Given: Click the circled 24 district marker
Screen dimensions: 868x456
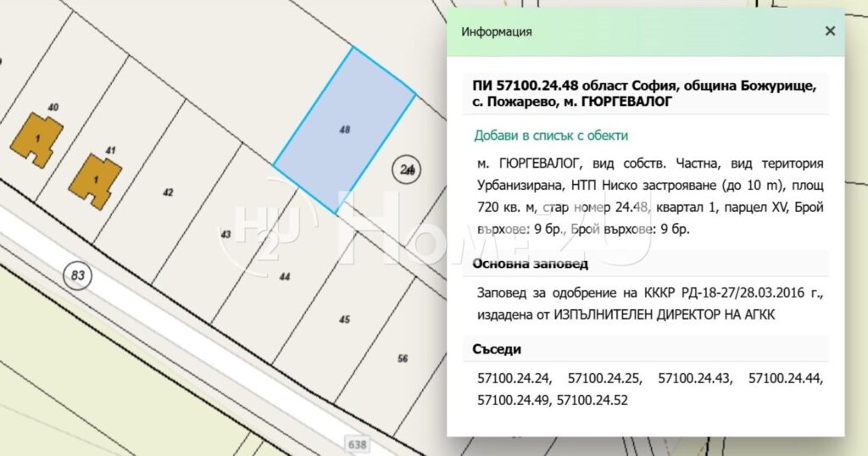Looking at the screenshot, I should coord(406,169).
